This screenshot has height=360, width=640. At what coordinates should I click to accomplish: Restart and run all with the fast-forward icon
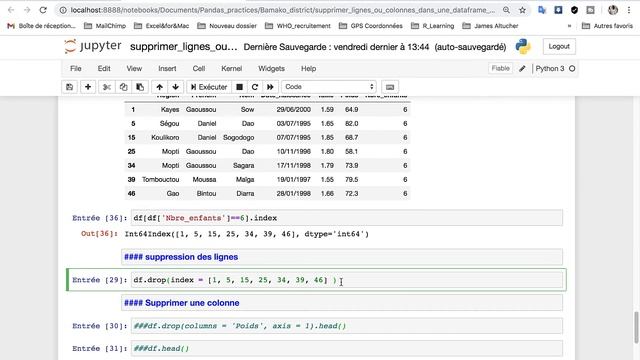(270, 87)
